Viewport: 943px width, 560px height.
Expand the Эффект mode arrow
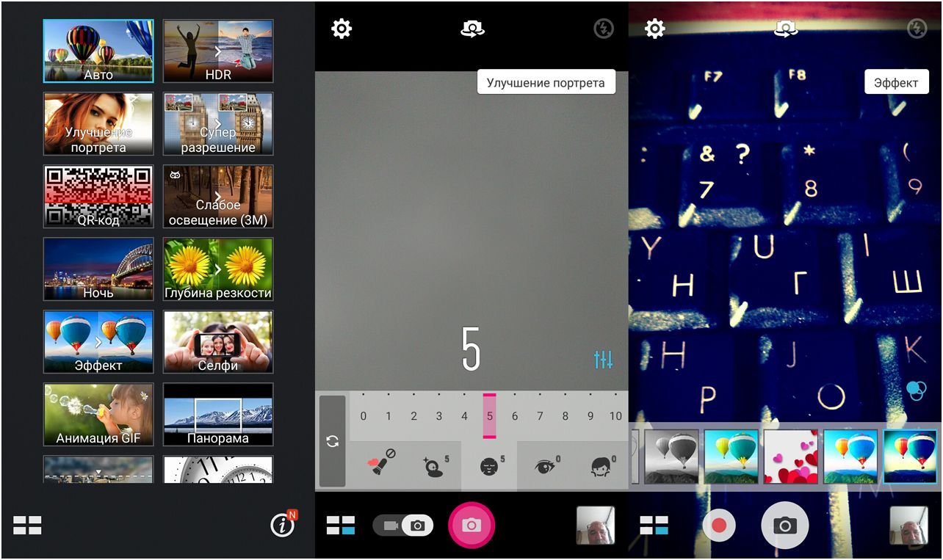[x=98, y=341]
